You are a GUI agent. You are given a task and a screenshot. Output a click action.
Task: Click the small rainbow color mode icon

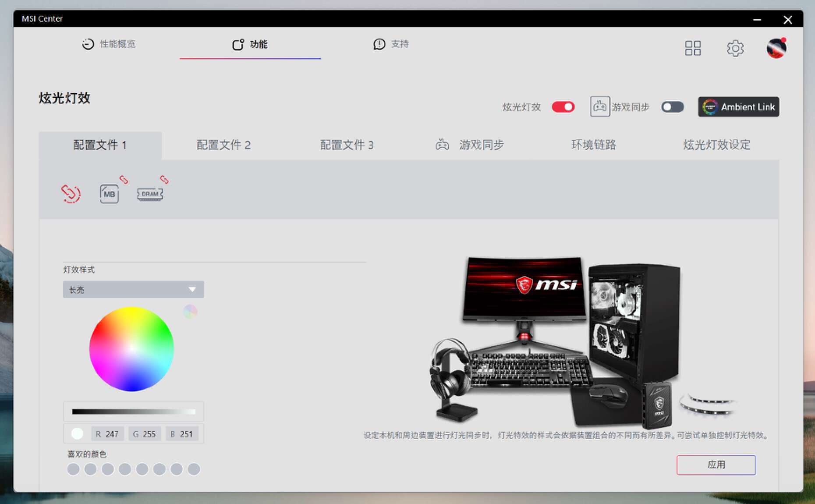coord(190,312)
